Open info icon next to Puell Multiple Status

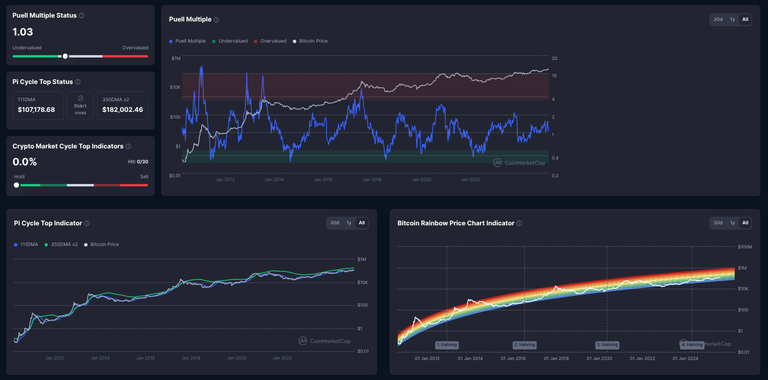point(82,16)
